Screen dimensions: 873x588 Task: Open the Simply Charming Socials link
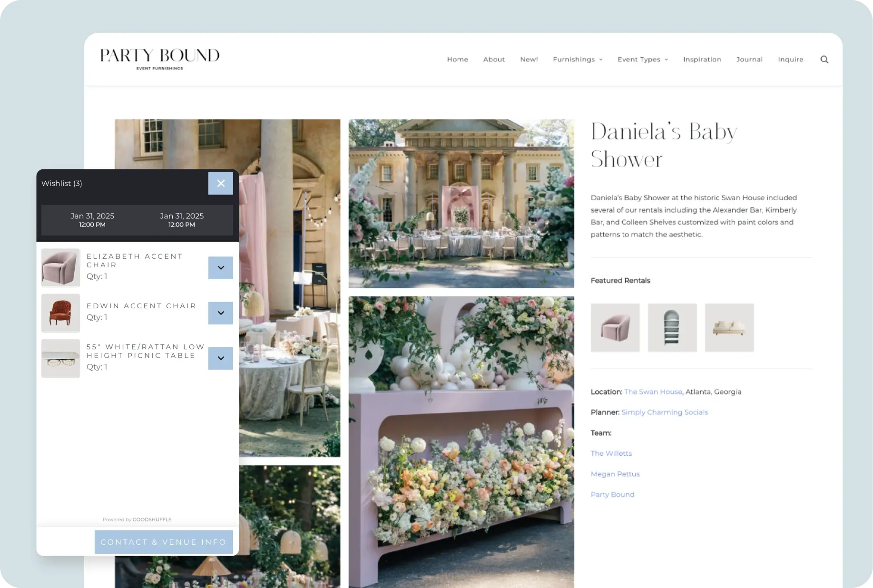coord(664,412)
